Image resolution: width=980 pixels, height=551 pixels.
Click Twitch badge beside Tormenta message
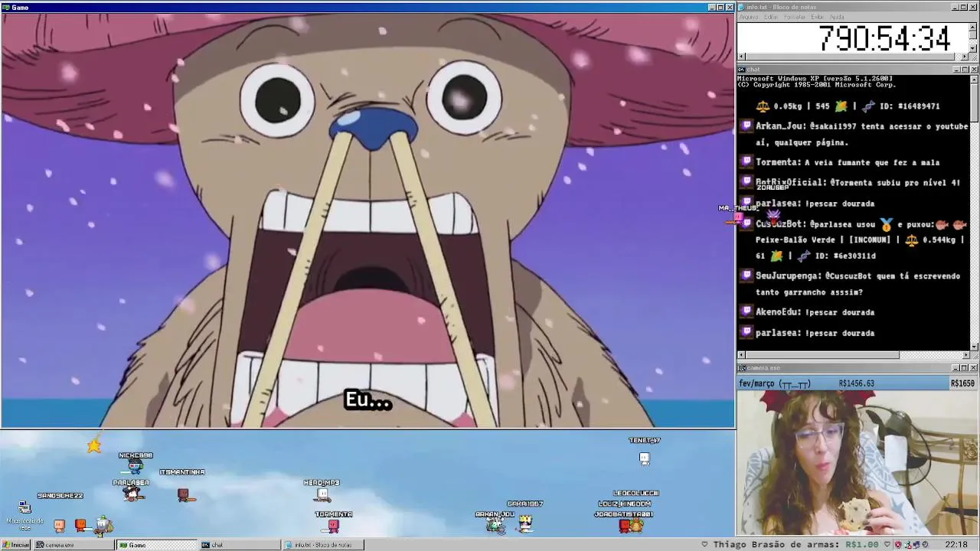point(746,161)
